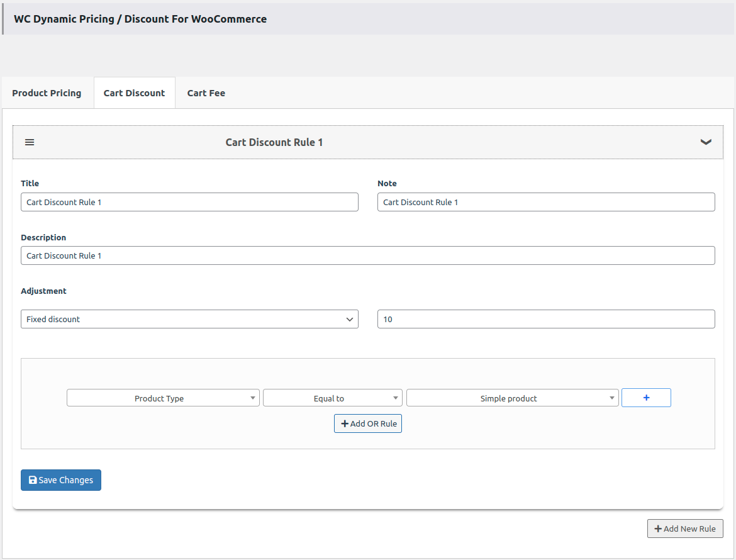Click into the Note text field

click(x=545, y=202)
